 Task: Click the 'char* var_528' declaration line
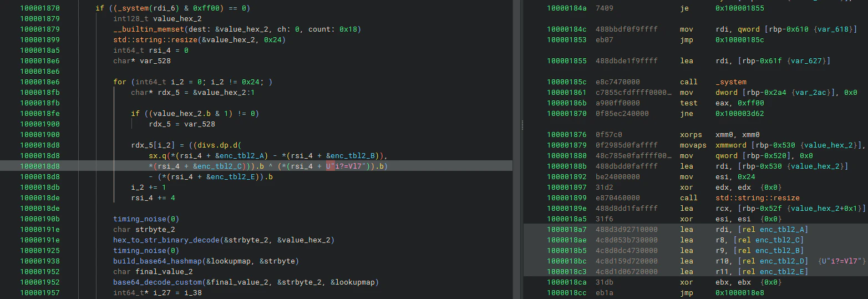[142, 60]
